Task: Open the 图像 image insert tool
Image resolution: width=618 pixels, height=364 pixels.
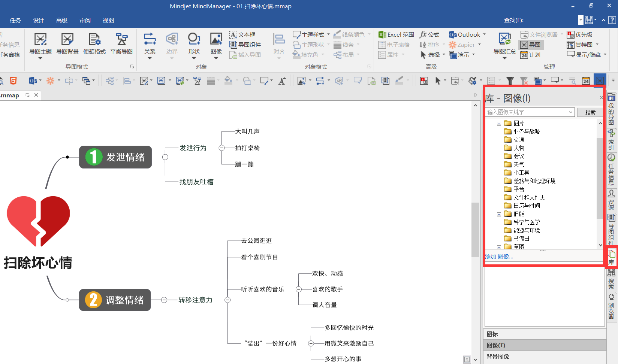Action: tap(216, 39)
